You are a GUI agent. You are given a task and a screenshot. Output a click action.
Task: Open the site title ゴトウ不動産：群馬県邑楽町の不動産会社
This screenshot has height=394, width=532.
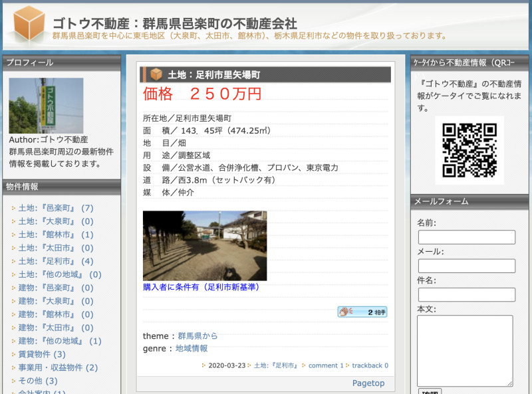tap(175, 24)
